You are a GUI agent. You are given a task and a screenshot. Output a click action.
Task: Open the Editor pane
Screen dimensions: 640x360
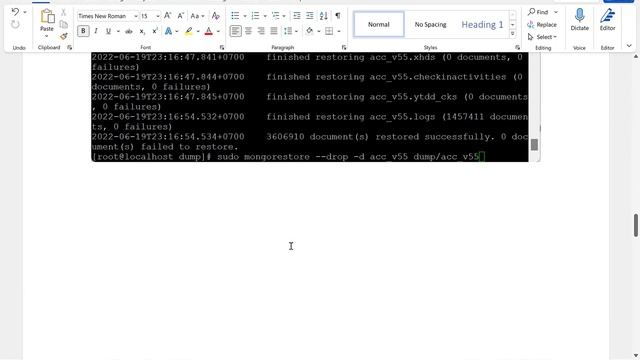607,20
